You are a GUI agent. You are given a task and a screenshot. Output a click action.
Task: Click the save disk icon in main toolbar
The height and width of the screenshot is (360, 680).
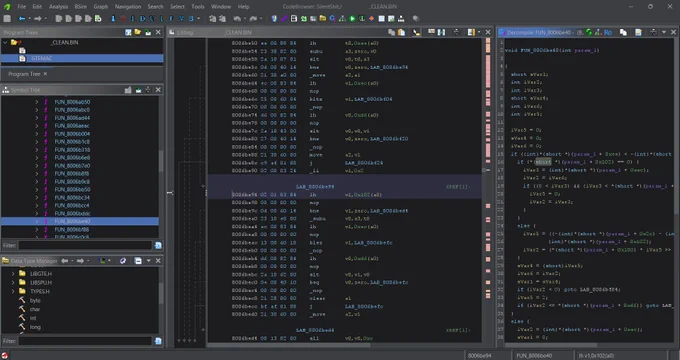pos(7,19)
